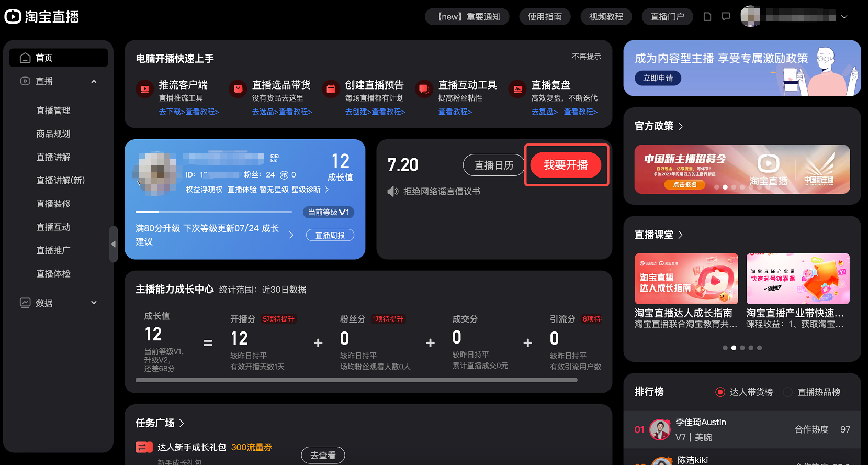Open 直播互动 in the sidebar
This screenshot has height=465, width=868.
53,227
